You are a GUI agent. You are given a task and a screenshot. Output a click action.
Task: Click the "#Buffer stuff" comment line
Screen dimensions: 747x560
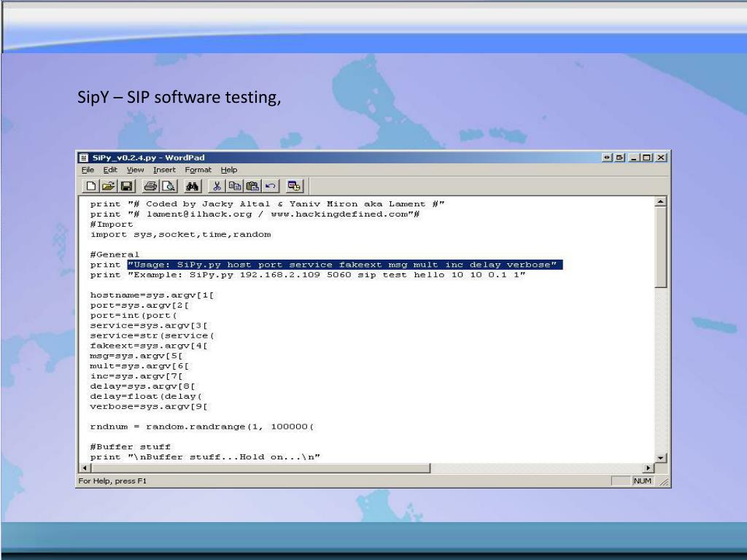point(131,447)
